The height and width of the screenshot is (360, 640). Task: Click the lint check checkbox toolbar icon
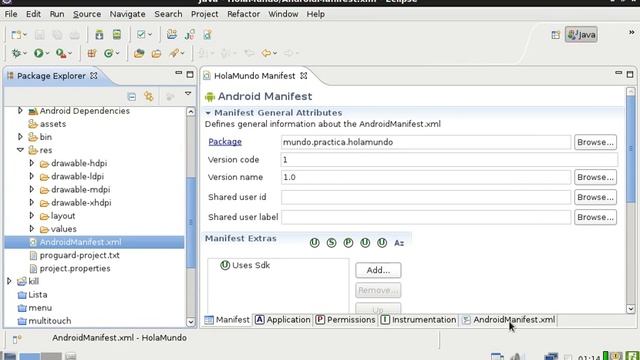tap(141, 35)
